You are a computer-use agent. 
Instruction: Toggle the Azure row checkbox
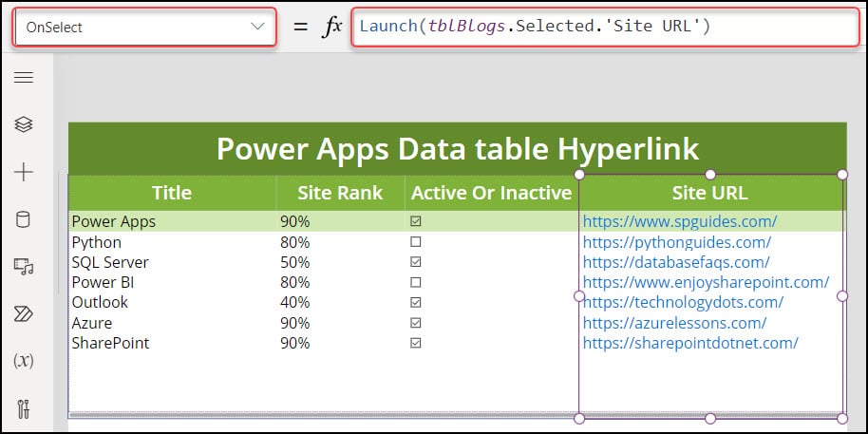(x=416, y=323)
